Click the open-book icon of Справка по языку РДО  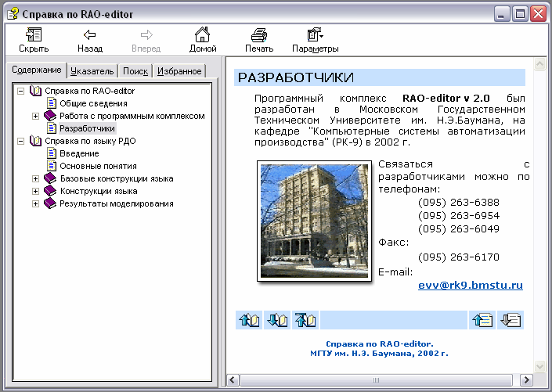(x=35, y=141)
